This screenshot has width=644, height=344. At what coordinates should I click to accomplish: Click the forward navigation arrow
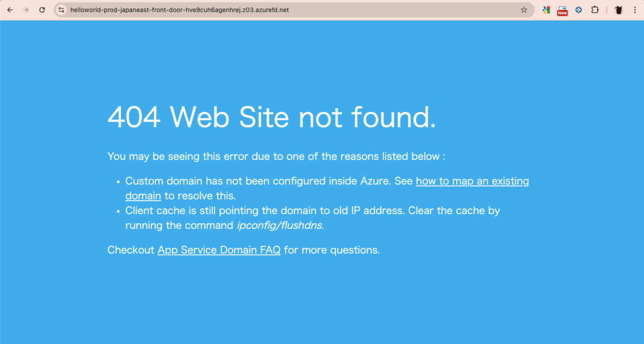coord(26,10)
